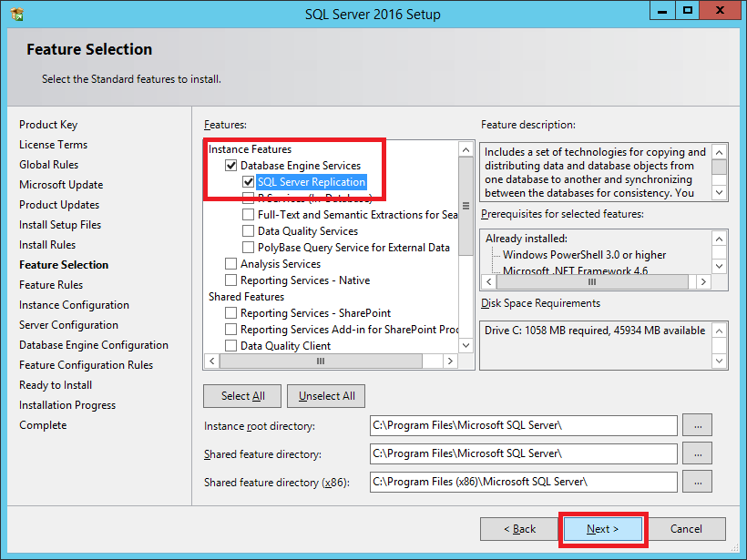Click the instance root directory text field
Viewport: 747px width, 560px height.
tap(523, 425)
